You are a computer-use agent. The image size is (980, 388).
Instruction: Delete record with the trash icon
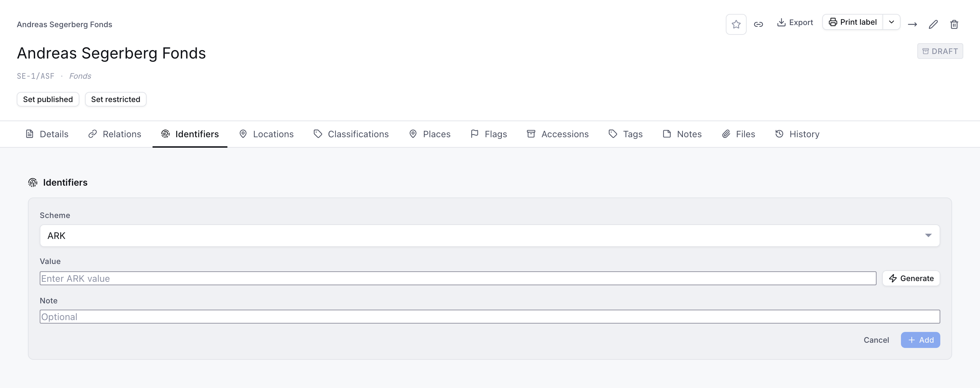coord(954,24)
